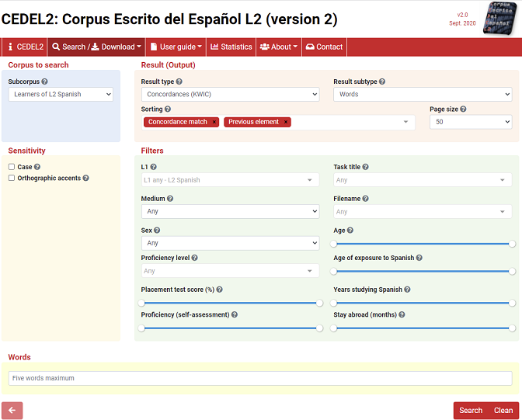The height and width of the screenshot is (420, 522).
Task: Go to the Statistics page
Action: [231, 47]
